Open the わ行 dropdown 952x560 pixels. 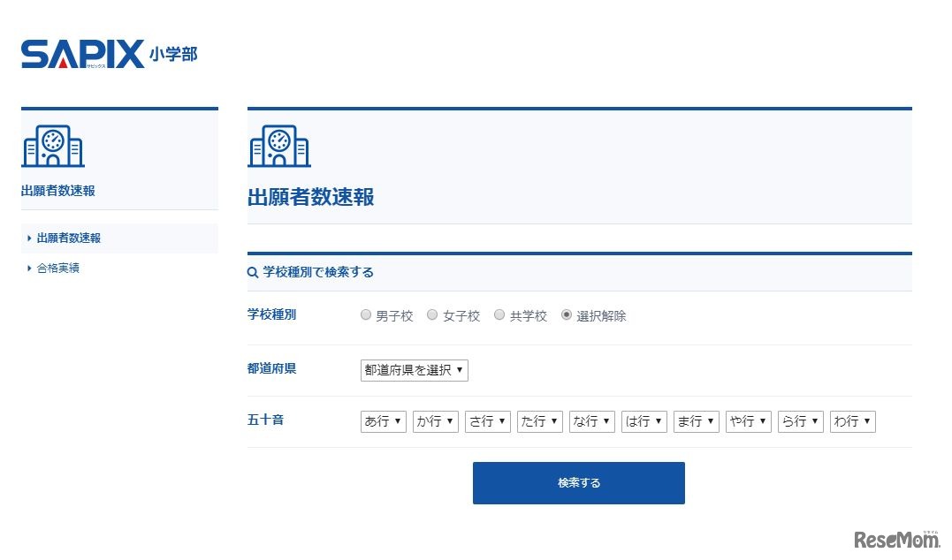point(852,421)
